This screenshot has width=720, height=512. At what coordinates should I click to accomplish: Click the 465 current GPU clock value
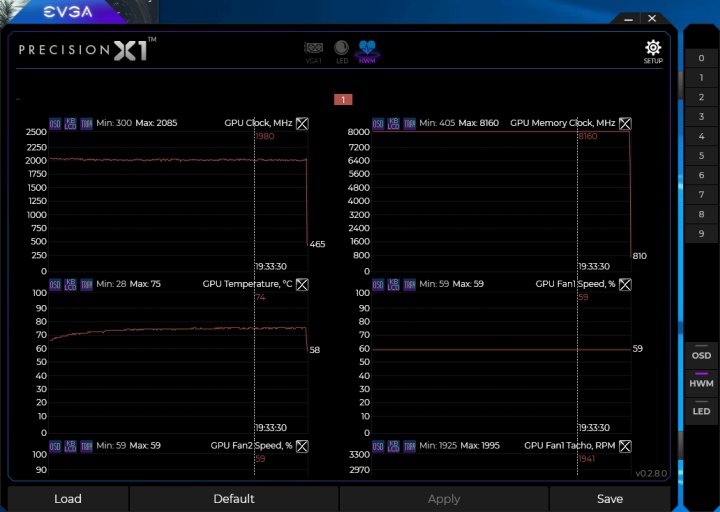[x=317, y=244]
